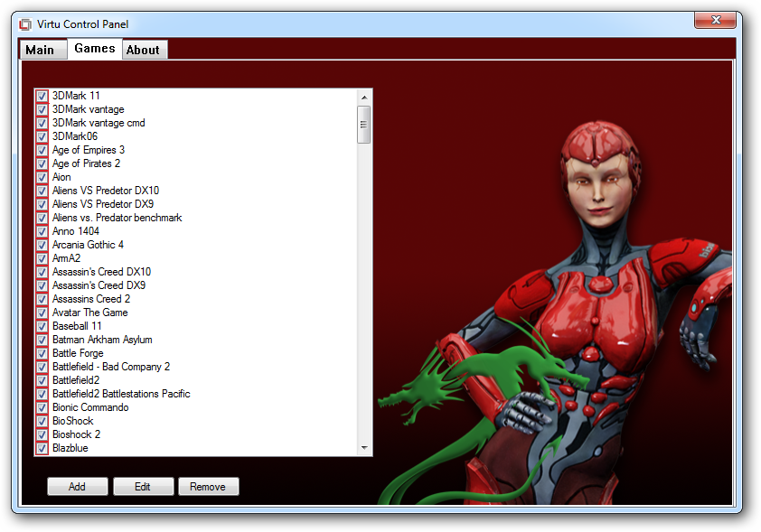Viewport: 761px width, 532px height.
Task: Uncheck the Battlefield2 checkbox
Action: tap(42, 380)
